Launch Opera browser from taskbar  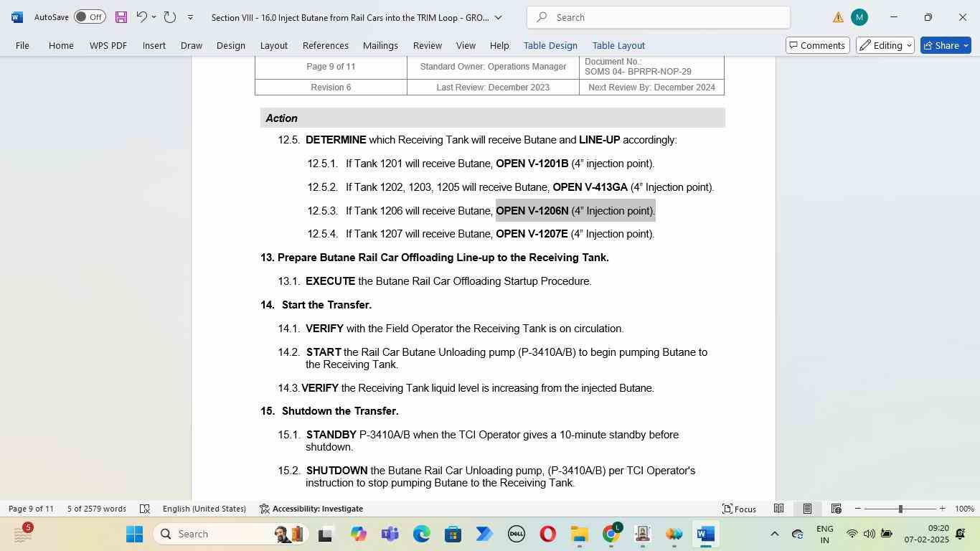(547, 534)
